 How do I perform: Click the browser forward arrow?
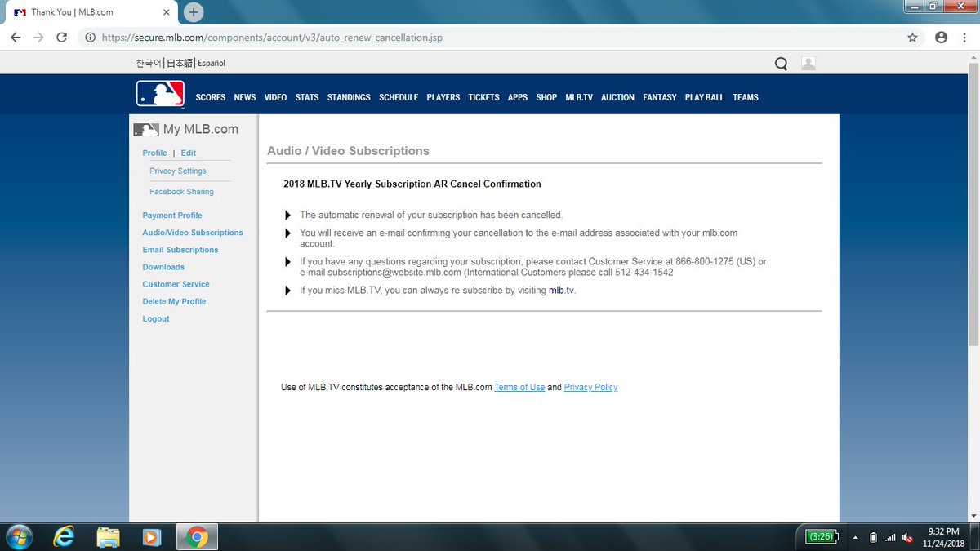coord(38,38)
